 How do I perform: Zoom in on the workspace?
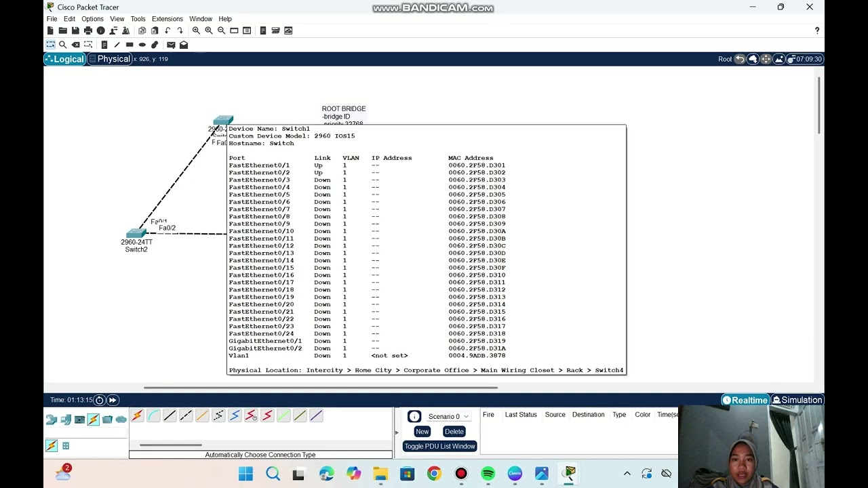(x=196, y=30)
